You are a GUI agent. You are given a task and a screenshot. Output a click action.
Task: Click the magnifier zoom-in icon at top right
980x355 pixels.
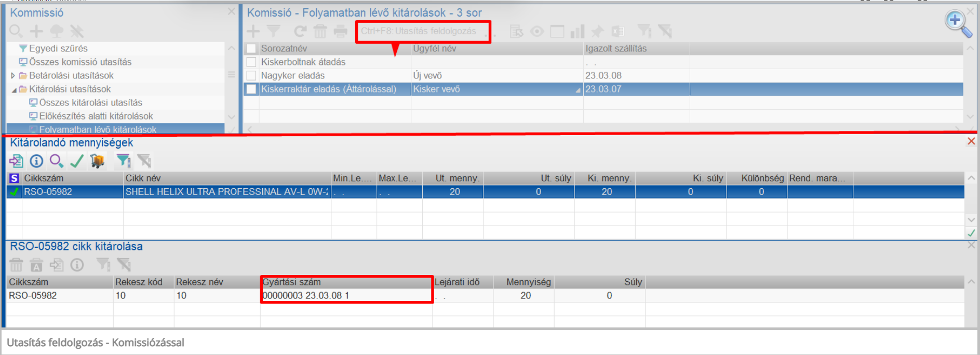[x=958, y=24]
